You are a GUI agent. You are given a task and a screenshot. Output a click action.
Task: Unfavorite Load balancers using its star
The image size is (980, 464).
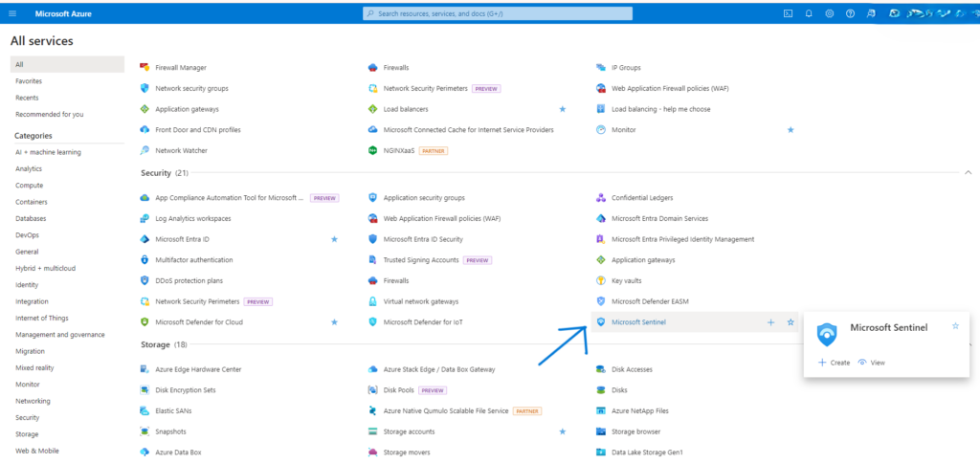click(563, 109)
